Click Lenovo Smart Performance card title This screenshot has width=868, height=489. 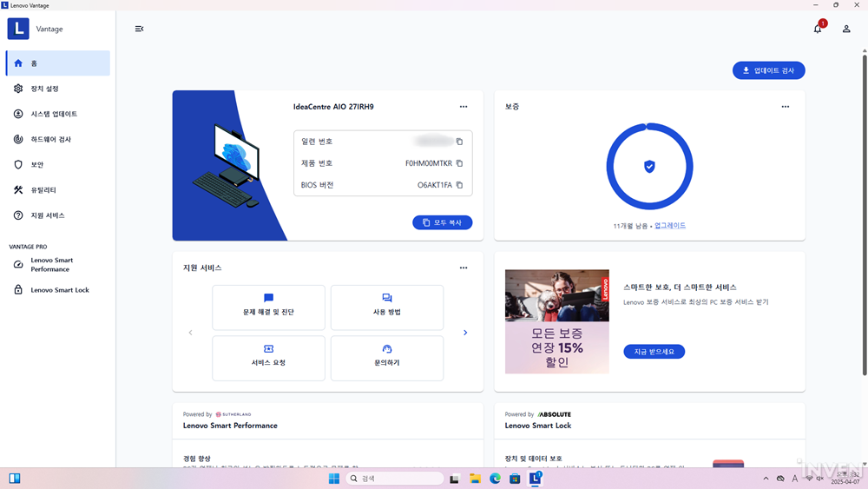click(230, 426)
